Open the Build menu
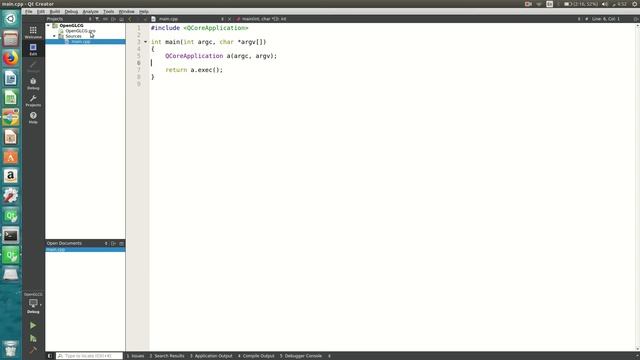640x360 pixels. pos(55,11)
